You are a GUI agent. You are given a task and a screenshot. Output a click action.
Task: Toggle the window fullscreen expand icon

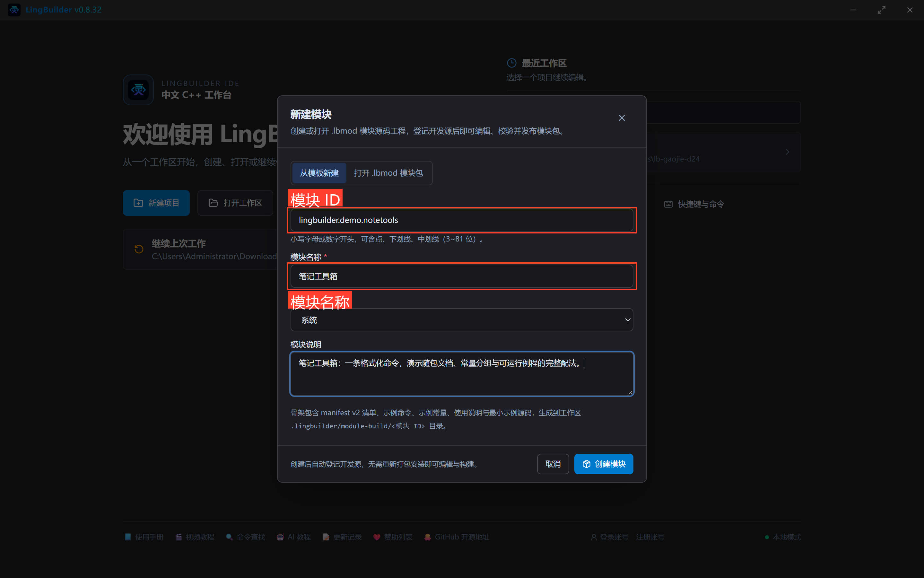(882, 10)
